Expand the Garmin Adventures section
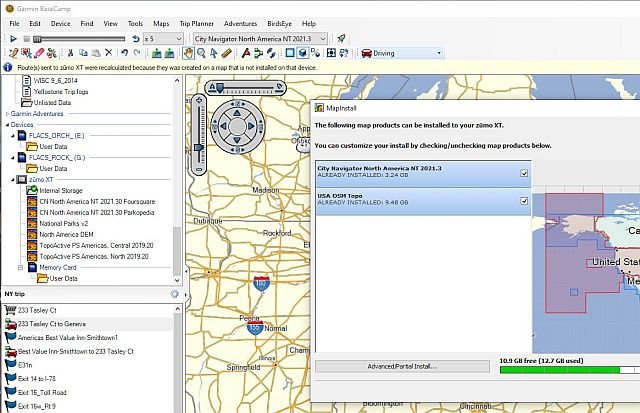640x413 pixels. [x=7, y=114]
